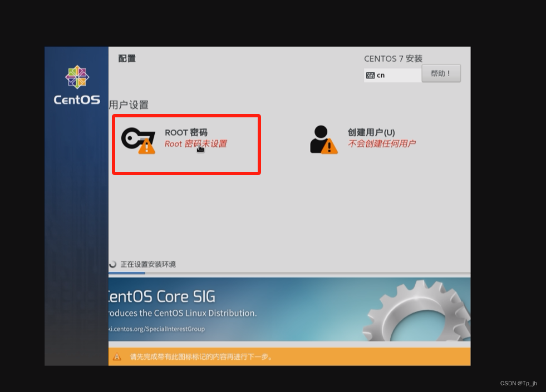This screenshot has height=392, width=546.
Task: Click the CentOS Core SIG banner heading
Action: pos(162,297)
